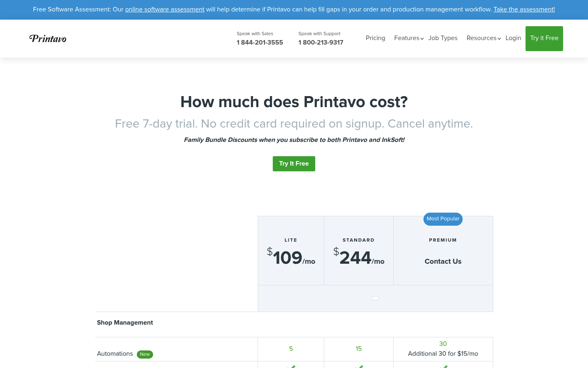Click the Lite automations value 5
Viewport: 588px width, 368px height.
click(291, 349)
